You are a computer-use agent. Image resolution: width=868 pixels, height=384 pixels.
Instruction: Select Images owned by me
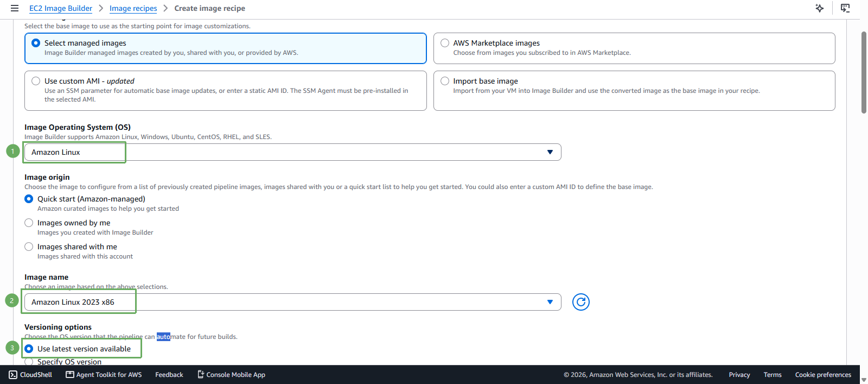click(x=29, y=223)
